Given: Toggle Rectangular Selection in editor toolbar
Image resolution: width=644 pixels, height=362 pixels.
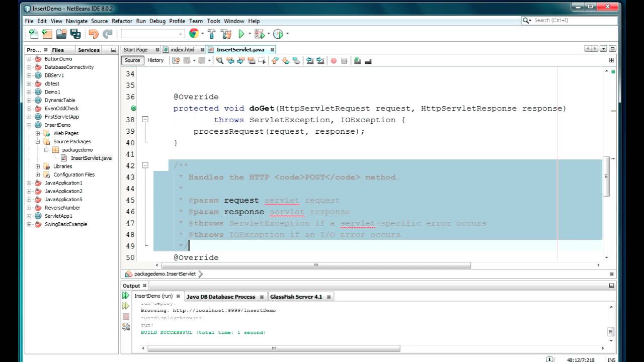Looking at the screenshot, I should click(x=262, y=60).
